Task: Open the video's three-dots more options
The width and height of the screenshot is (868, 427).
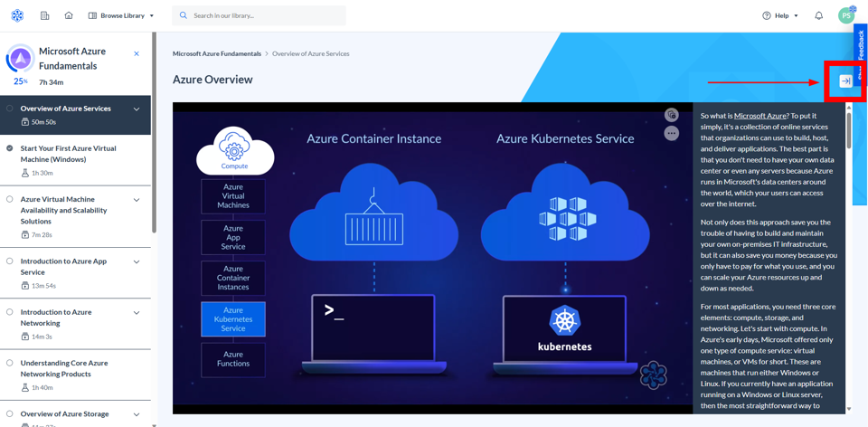Action: 672,133
